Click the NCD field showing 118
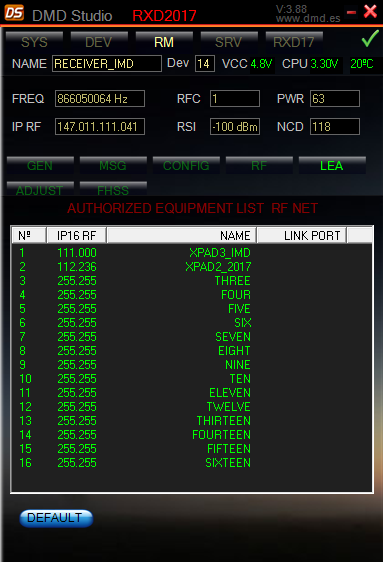 click(x=335, y=127)
